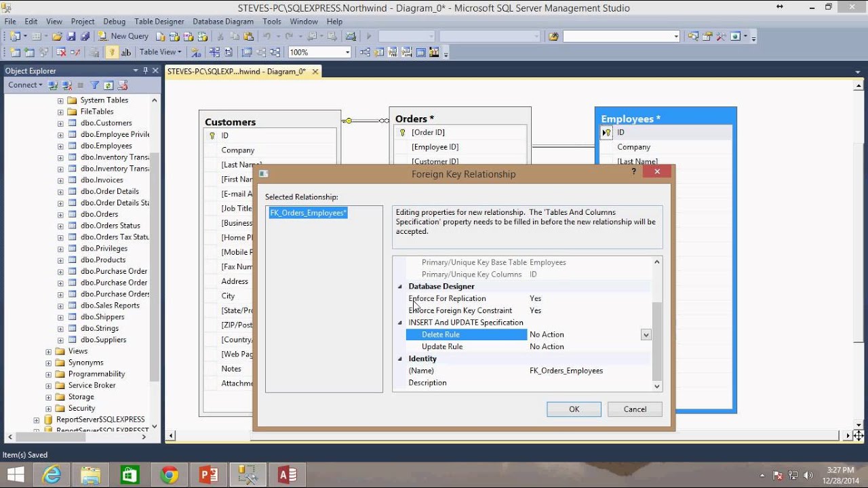
Task: Click the New Table diagram icon
Action: point(15,52)
